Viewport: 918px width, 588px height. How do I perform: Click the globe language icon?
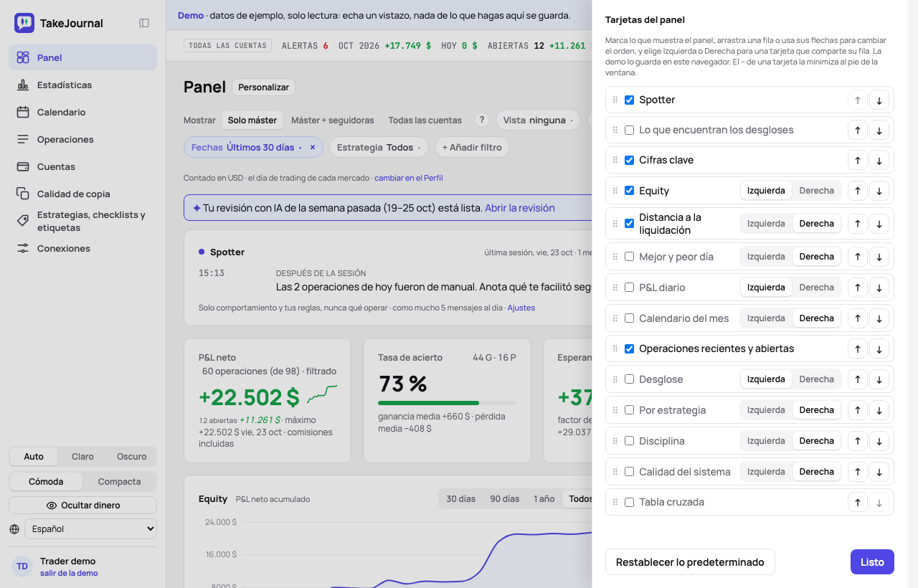(14, 529)
